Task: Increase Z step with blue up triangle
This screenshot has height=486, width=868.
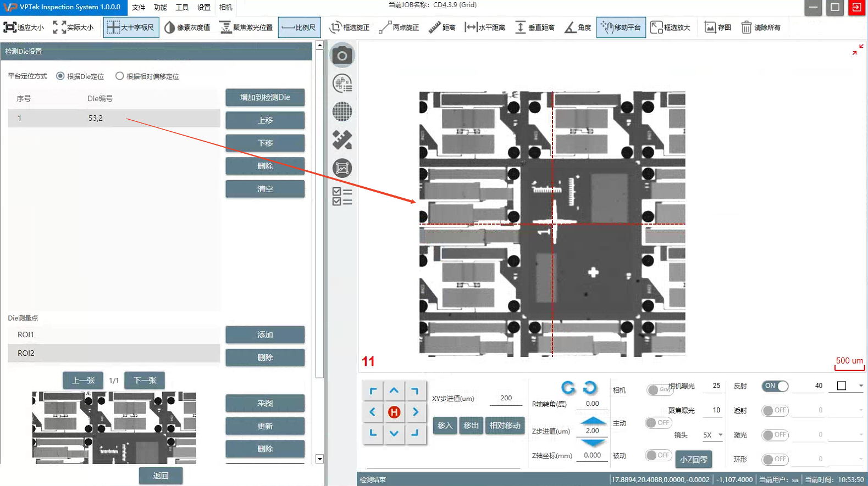Action: (593, 420)
